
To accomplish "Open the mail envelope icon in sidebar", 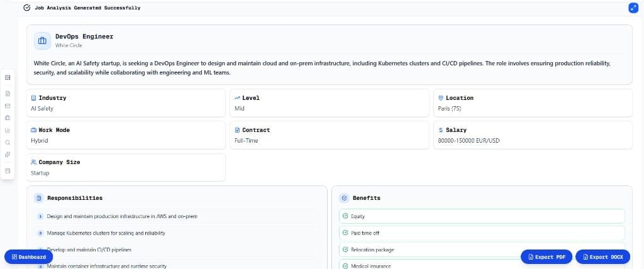I will coord(8,106).
